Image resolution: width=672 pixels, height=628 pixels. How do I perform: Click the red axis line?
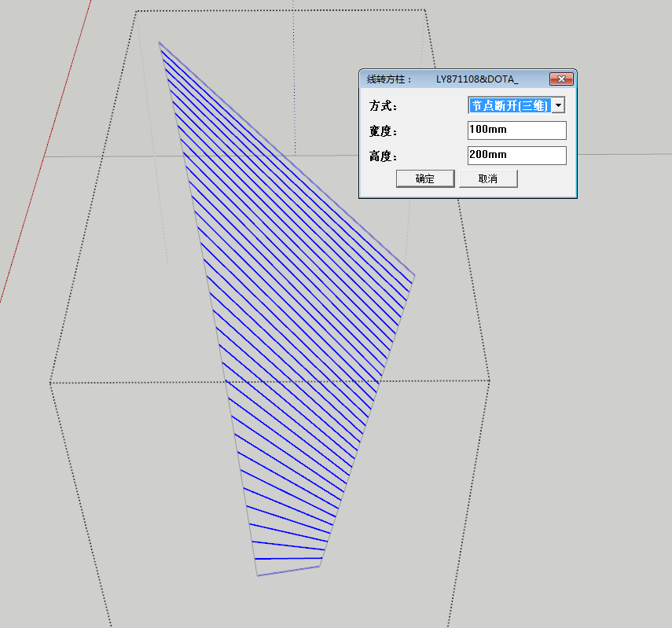(x=46, y=150)
